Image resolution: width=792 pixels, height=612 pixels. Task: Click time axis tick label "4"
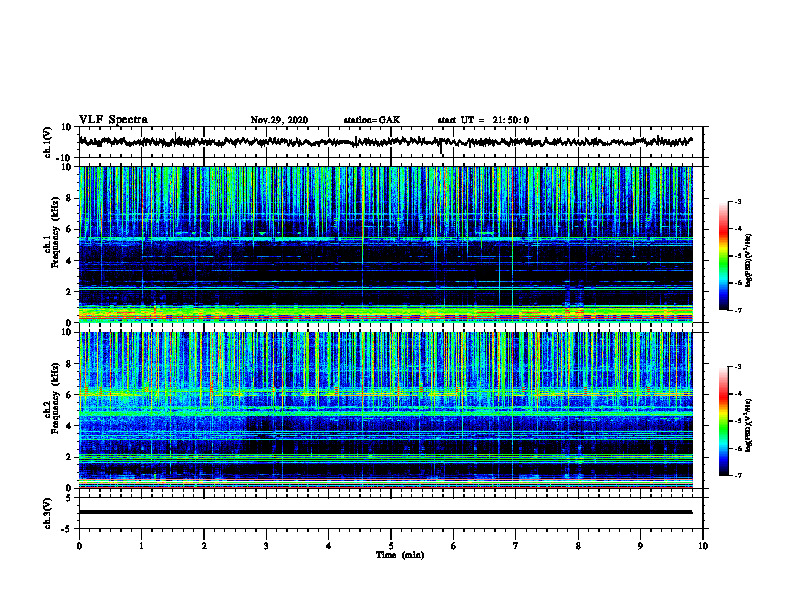pos(329,546)
